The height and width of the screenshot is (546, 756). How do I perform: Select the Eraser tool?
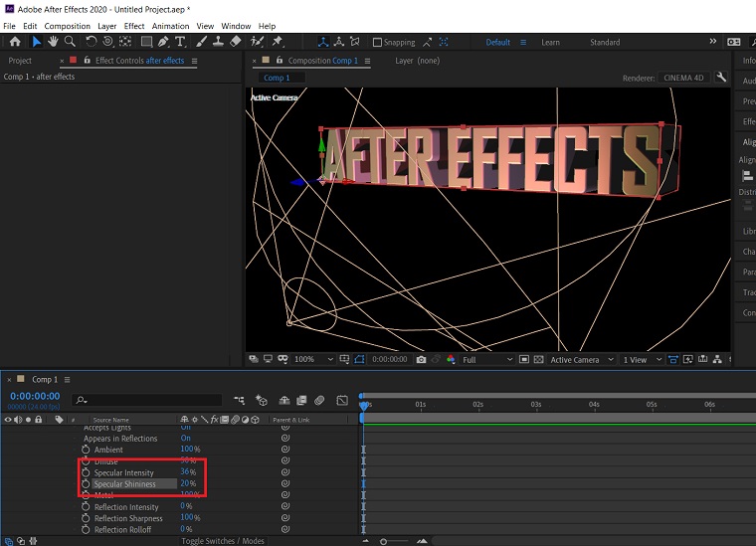(x=235, y=42)
